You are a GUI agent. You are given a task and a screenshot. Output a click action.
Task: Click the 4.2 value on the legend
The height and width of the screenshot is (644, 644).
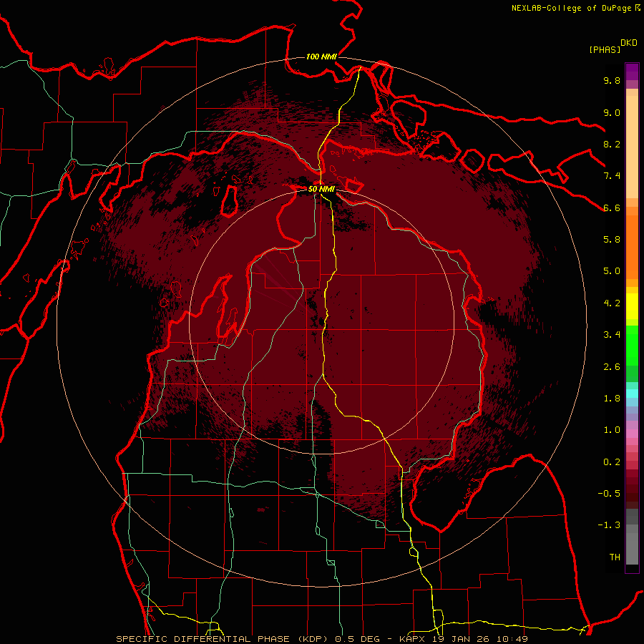pyautogui.click(x=612, y=303)
